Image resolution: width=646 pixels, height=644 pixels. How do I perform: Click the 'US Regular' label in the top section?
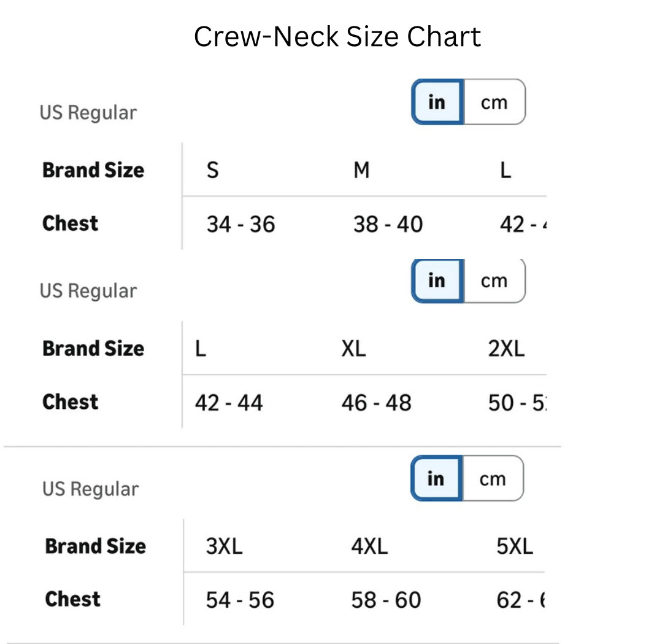[88, 112]
